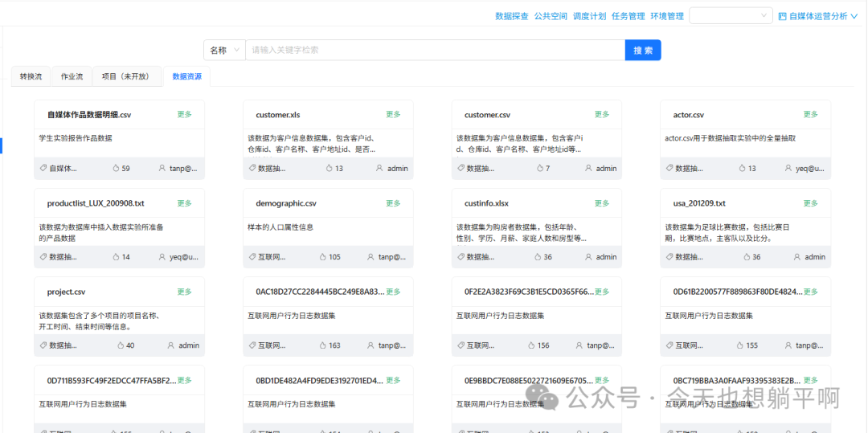Click the user icon on custinfo.xlsx card
The height and width of the screenshot is (433, 868).
588,256
